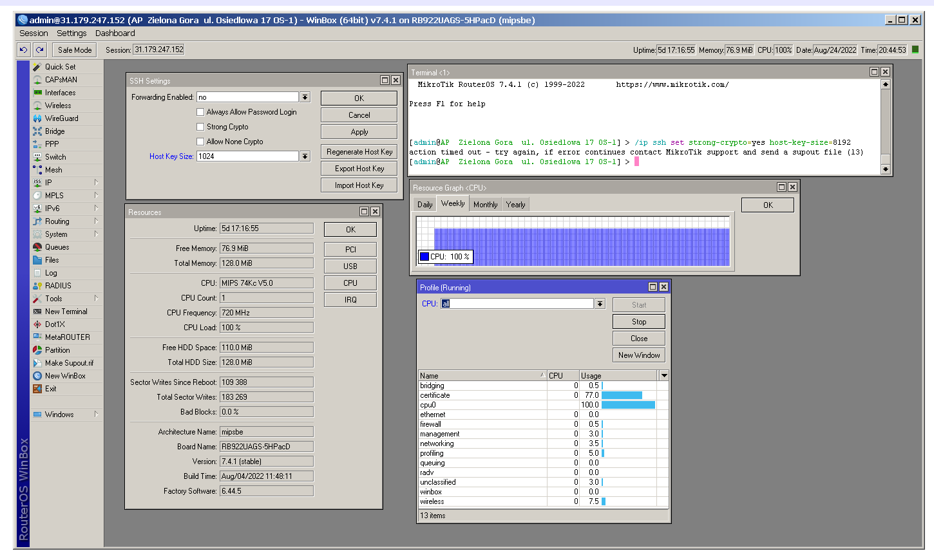This screenshot has height=560, width=934.
Task: Click the Undo arrow icon in toolbar
Action: point(23,50)
